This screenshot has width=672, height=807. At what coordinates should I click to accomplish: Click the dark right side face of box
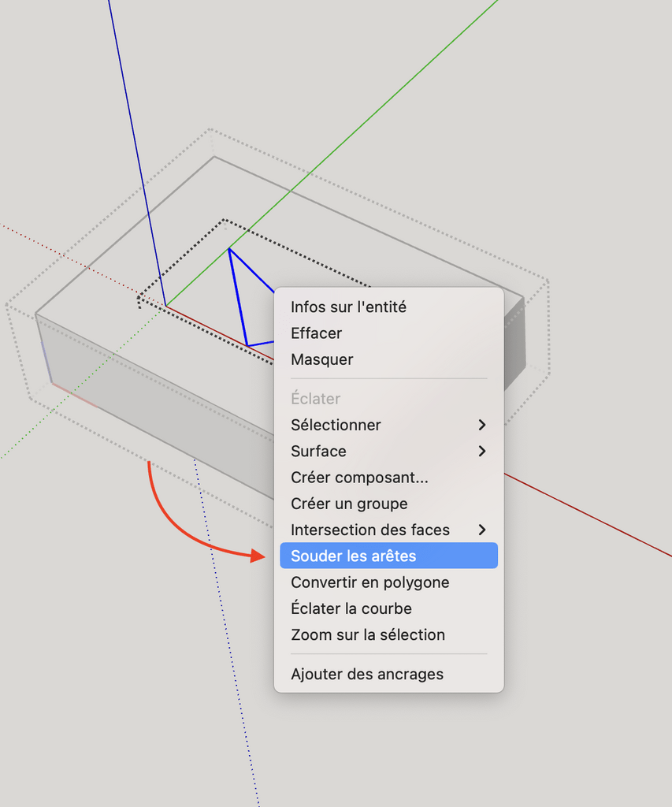tap(514, 342)
